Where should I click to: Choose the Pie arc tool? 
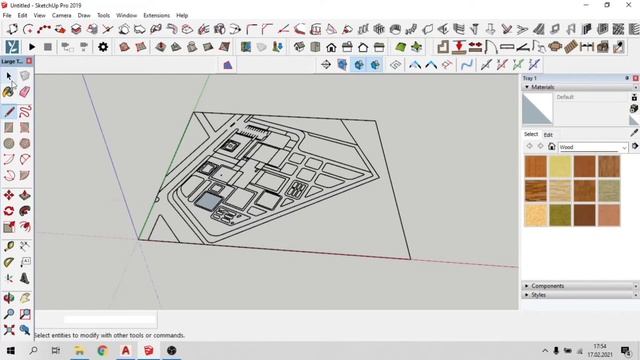(x=24, y=175)
